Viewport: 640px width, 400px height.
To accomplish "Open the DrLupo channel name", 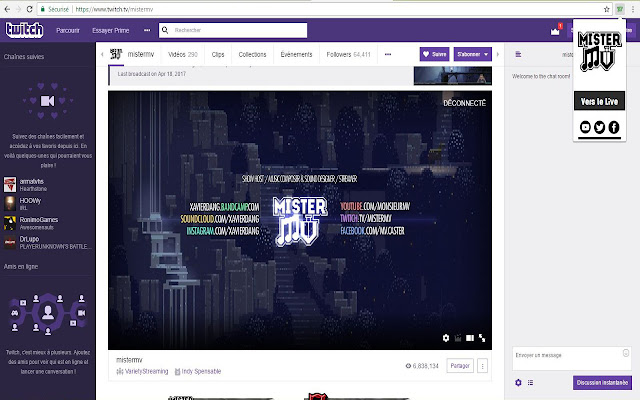I will [x=29, y=239].
